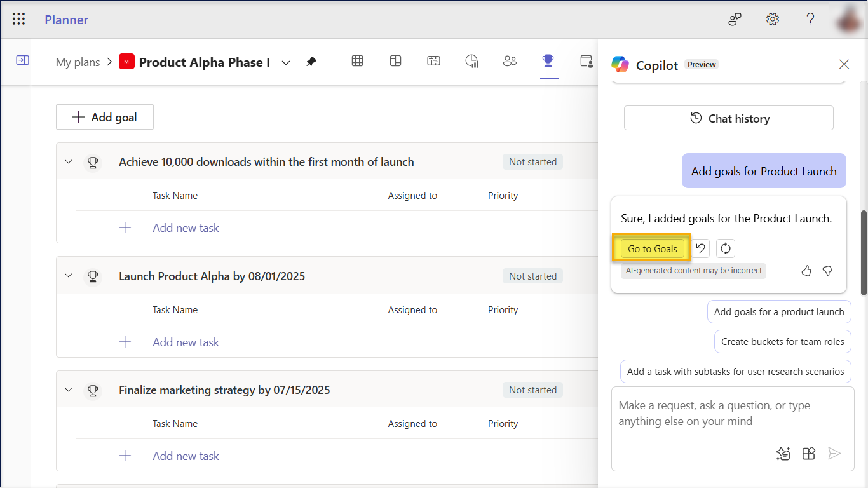Collapse the Achieve 10,000 downloads goal
The image size is (868, 488).
pyautogui.click(x=69, y=162)
